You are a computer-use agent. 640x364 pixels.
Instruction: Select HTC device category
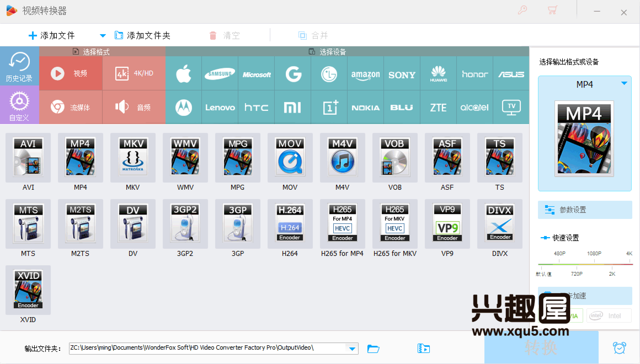coord(256,107)
